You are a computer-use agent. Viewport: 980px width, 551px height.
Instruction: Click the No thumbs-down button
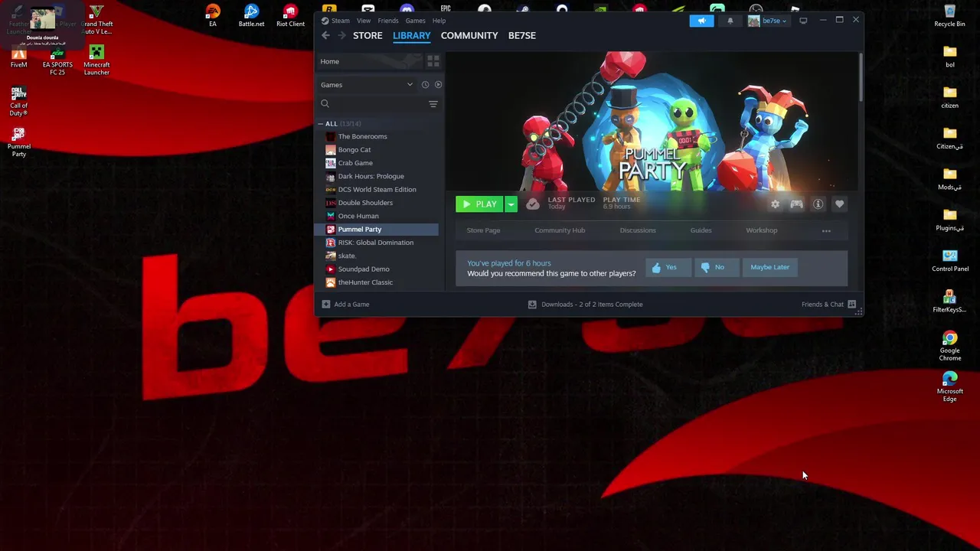[717, 267]
